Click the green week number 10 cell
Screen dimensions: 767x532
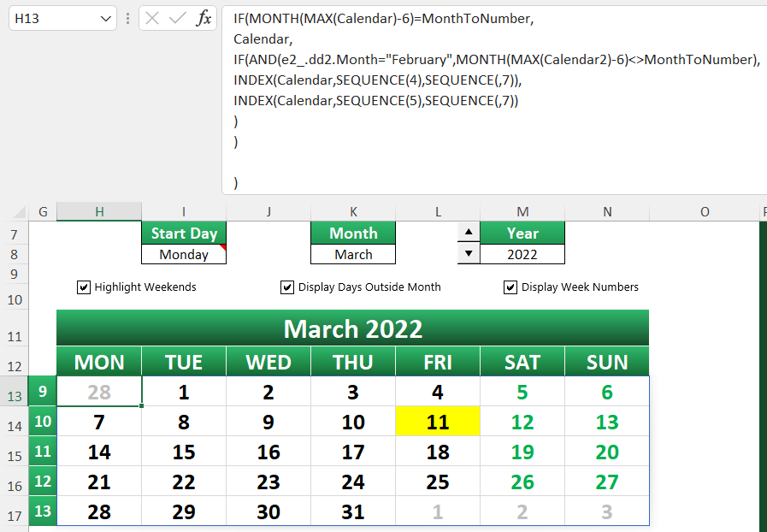43,421
